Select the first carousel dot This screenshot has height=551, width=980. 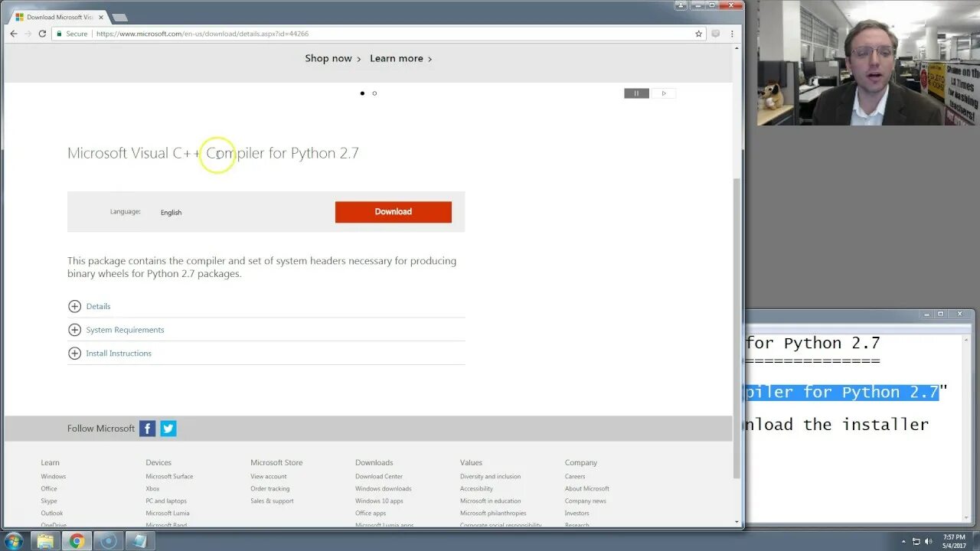[x=362, y=93]
